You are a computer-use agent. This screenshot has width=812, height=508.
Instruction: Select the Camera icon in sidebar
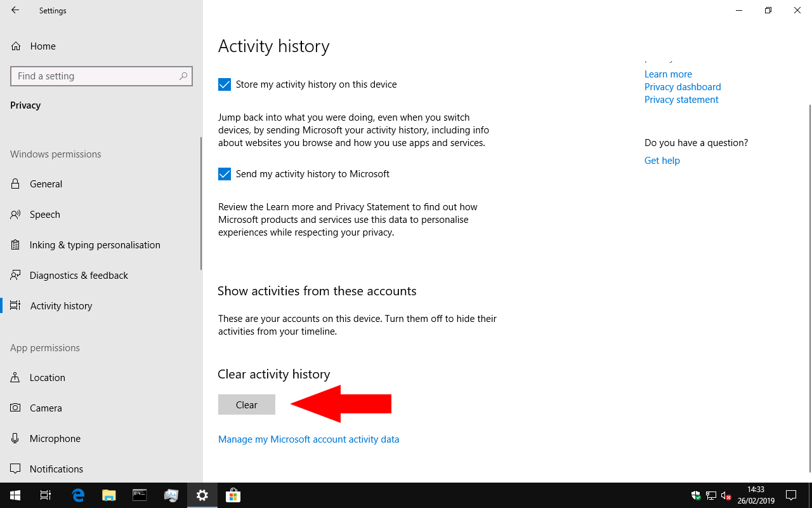tap(15, 408)
